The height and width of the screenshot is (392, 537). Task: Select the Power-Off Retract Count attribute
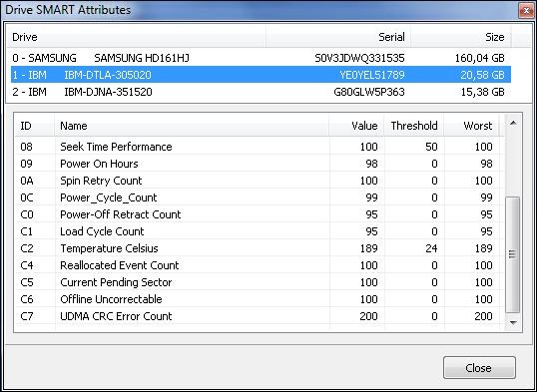[260, 214]
